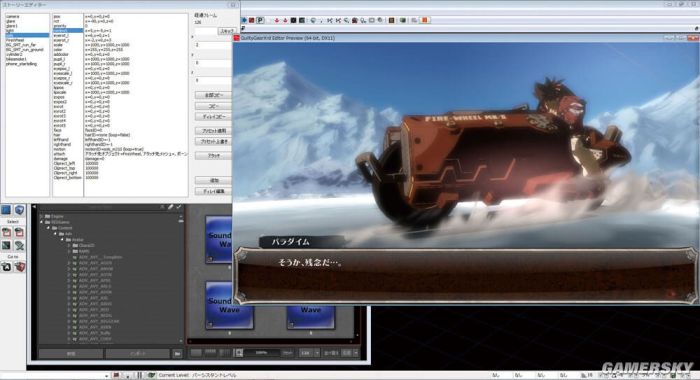Click the "P" icon in the top toolbar
This screenshot has height=380, width=700.
tap(260, 20)
